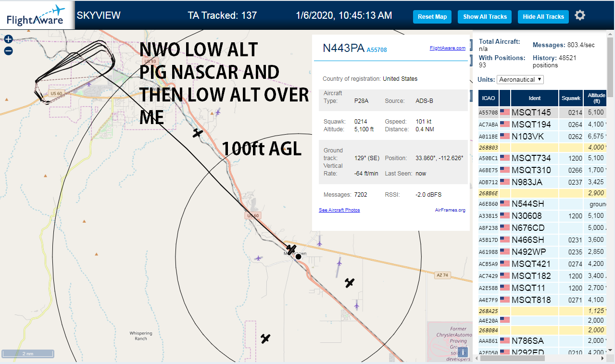Select the MSQT145 aircraft row
The height and width of the screenshot is (364, 615).
(542, 113)
